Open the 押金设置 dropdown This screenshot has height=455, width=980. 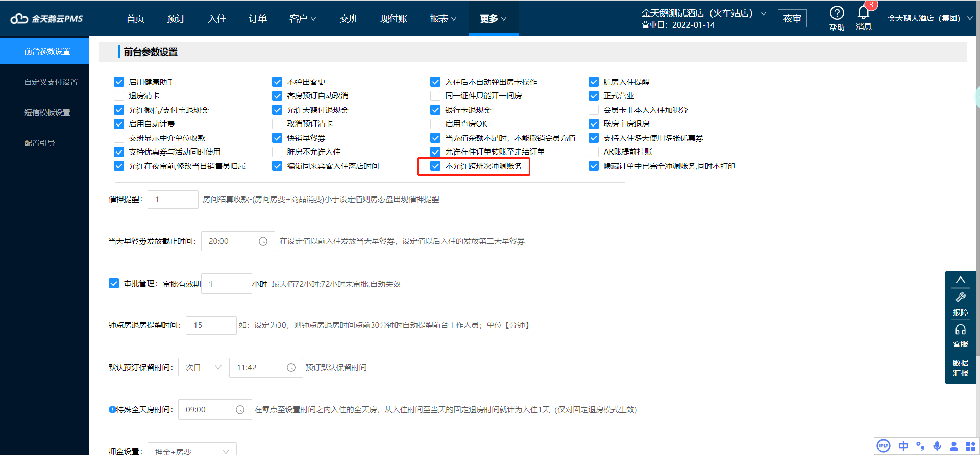(x=192, y=449)
